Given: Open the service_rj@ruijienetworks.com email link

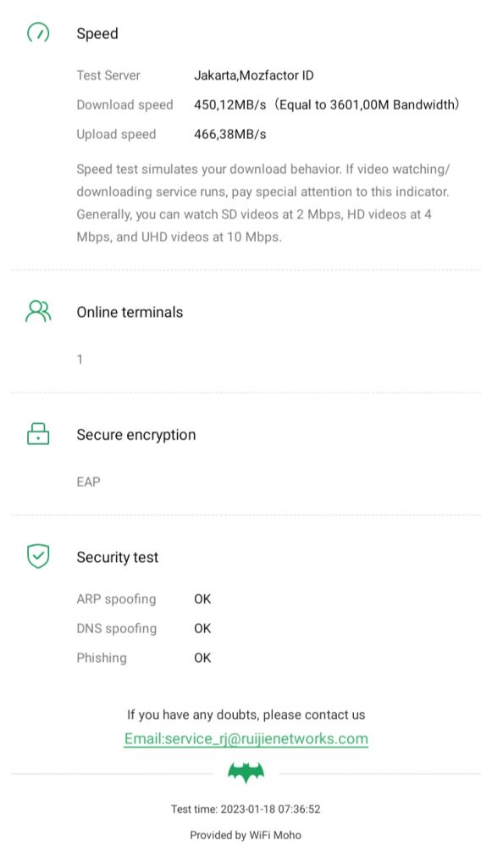Looking at the screenshot, I should point(246,738).
